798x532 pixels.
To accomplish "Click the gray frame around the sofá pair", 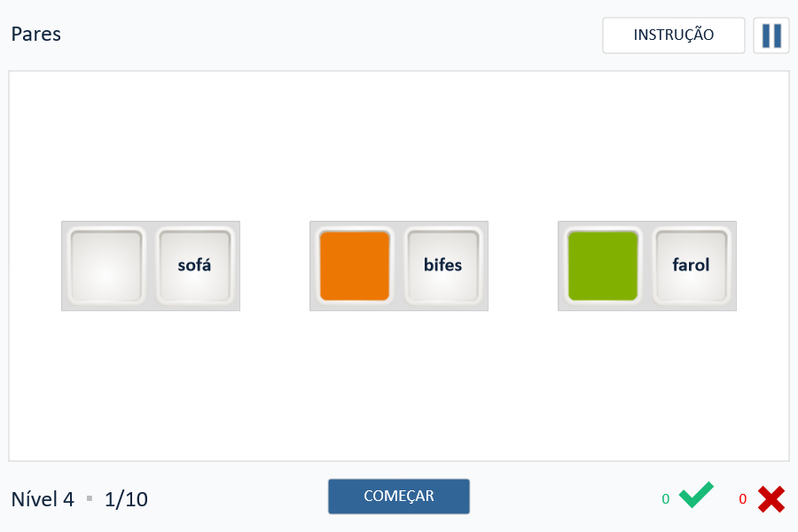I will [x=151, y=225].
